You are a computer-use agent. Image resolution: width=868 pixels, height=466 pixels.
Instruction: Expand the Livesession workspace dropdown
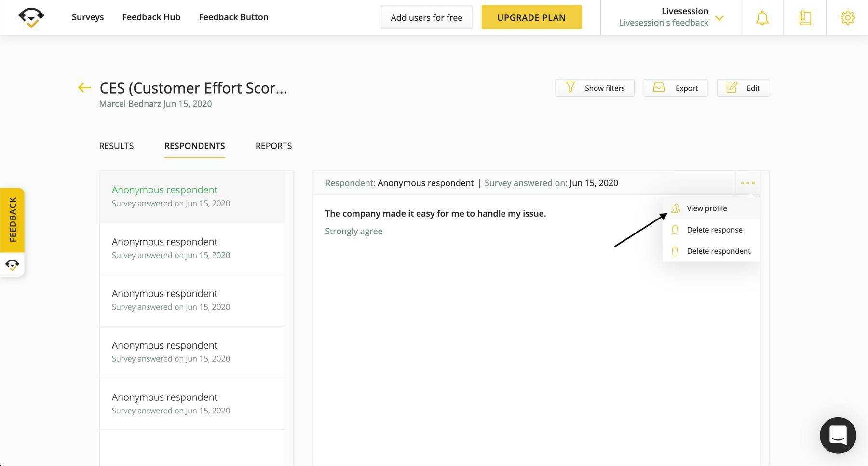pos(719,18)
